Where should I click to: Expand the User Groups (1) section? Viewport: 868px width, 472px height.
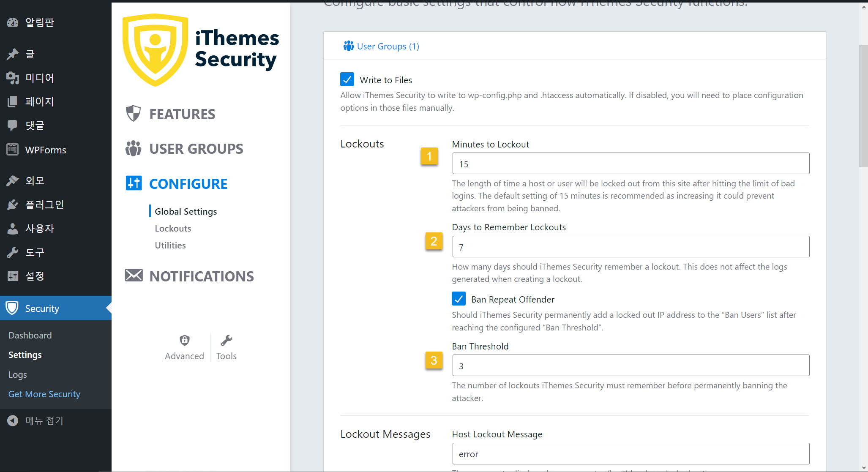tap(381, 46)
